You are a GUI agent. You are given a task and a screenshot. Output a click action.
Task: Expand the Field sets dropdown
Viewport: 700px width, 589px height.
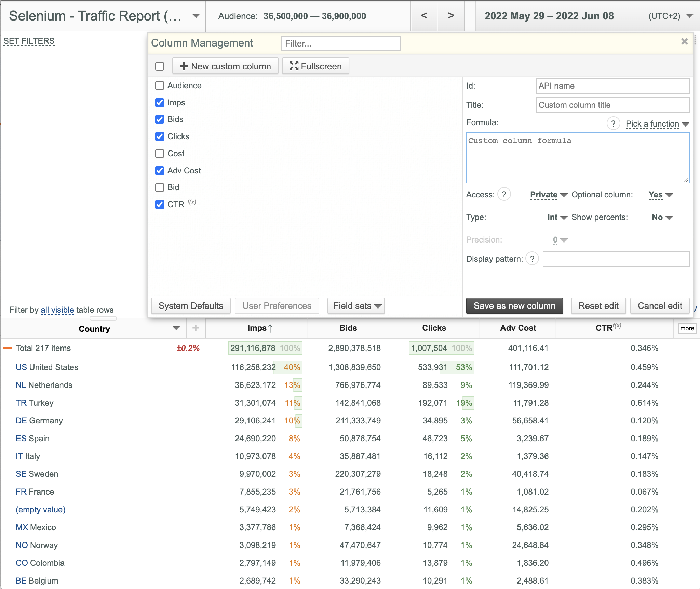click(x=356, y=306)
